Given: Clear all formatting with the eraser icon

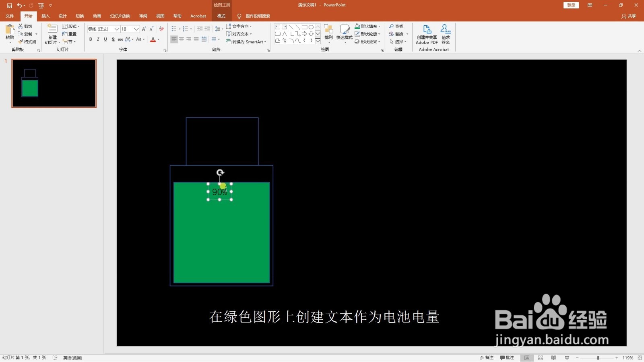Looking at the screenshot, I should 161,29.
